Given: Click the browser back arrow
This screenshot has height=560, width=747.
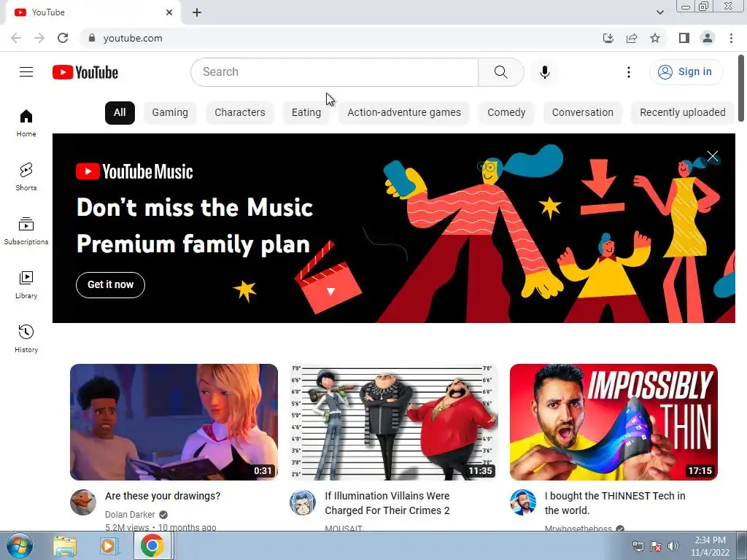Looking at the screenshot, I should 16,38.
